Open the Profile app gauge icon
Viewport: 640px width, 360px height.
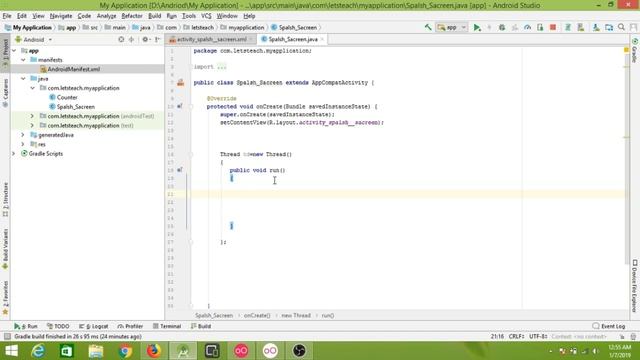coord(527,27)
